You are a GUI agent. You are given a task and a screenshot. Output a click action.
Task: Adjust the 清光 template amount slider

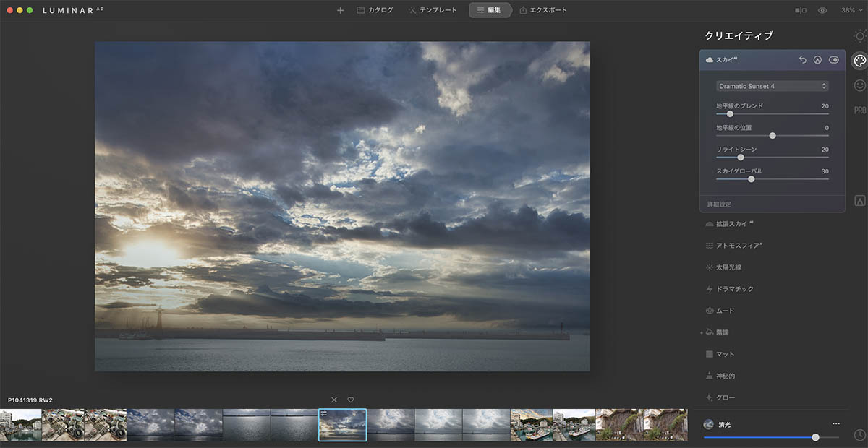point(815,437)
